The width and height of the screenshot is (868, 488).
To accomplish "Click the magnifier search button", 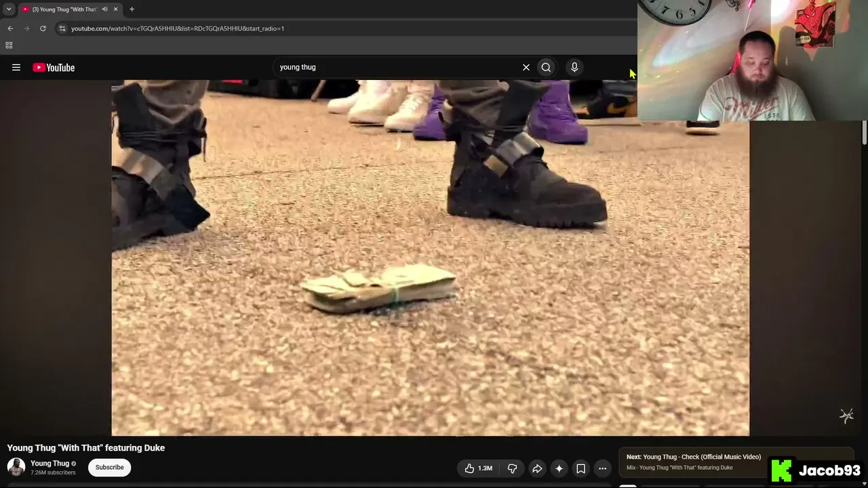I will tap(546, 67).
